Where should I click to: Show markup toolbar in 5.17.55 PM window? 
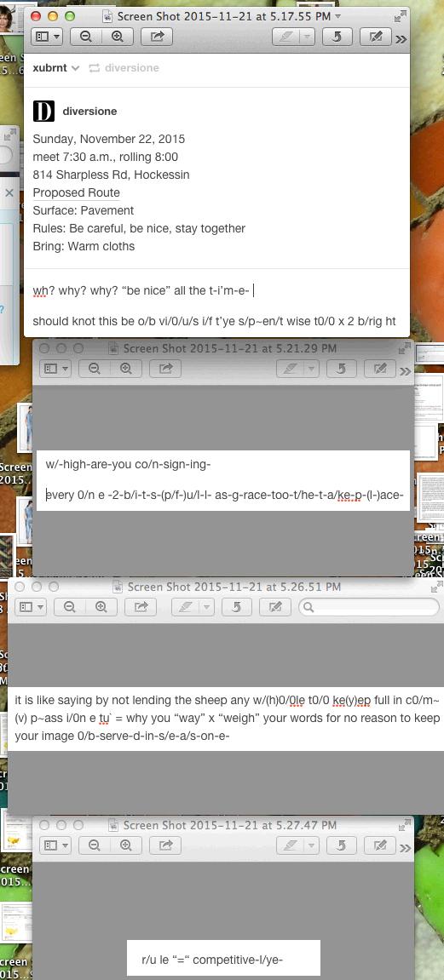376,37
